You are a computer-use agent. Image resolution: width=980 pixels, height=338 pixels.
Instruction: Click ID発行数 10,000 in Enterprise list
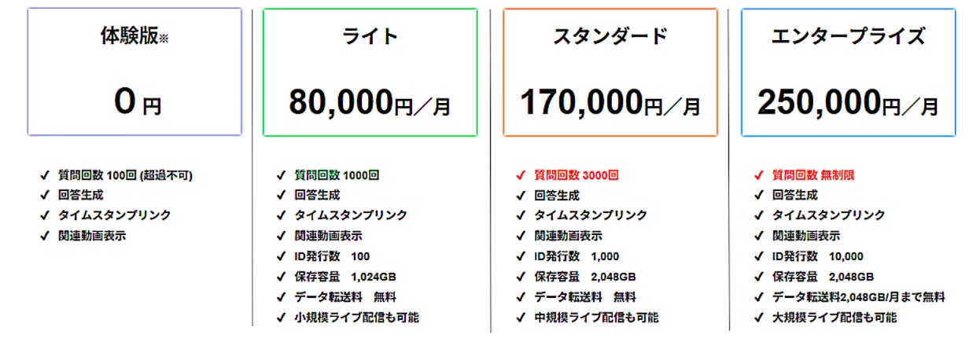click(818, 256)
